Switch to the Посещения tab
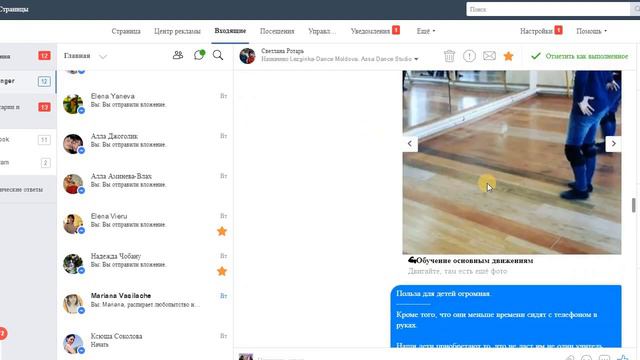 [x=277, y=31]
